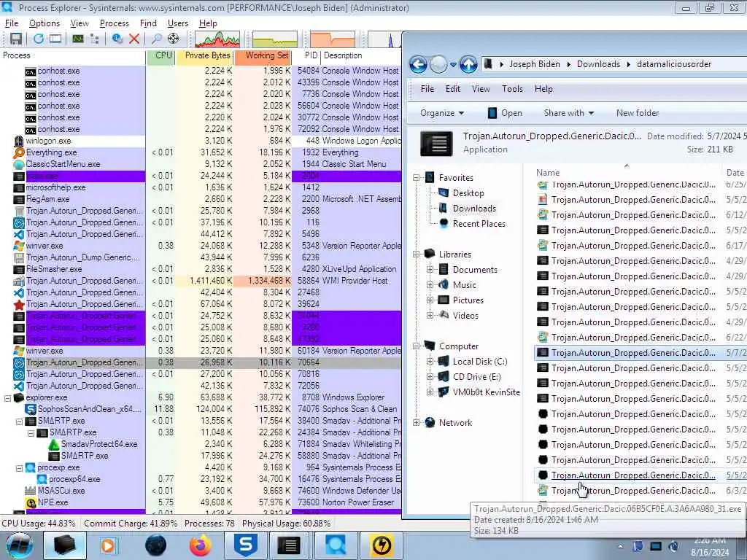Click the Windows Start orb

19,545
